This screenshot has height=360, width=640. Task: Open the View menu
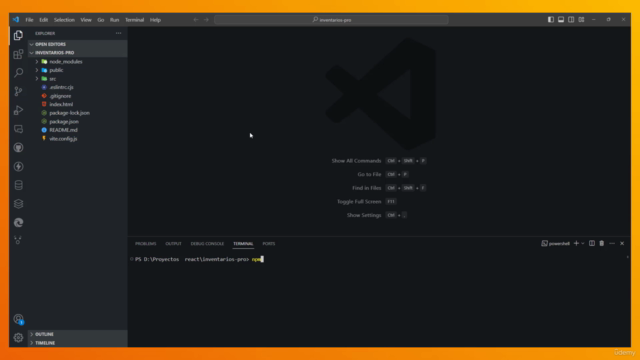click(86, 20)
